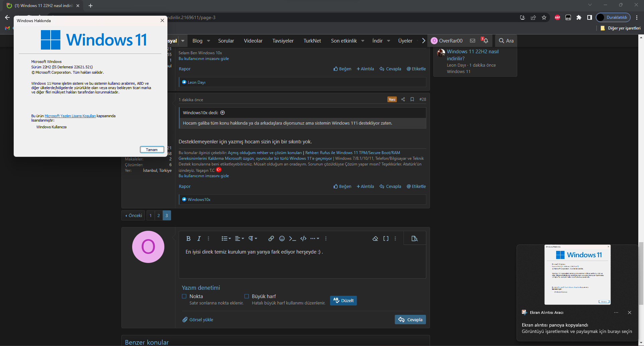Open the notifications bell icon
644x346 pixels.
click(485, 41)
